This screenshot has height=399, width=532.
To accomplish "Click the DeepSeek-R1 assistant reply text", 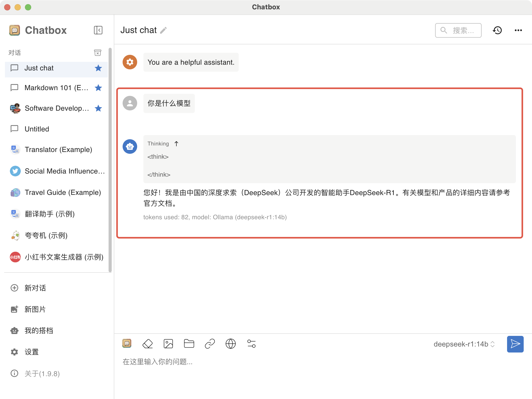I will 327,198.
